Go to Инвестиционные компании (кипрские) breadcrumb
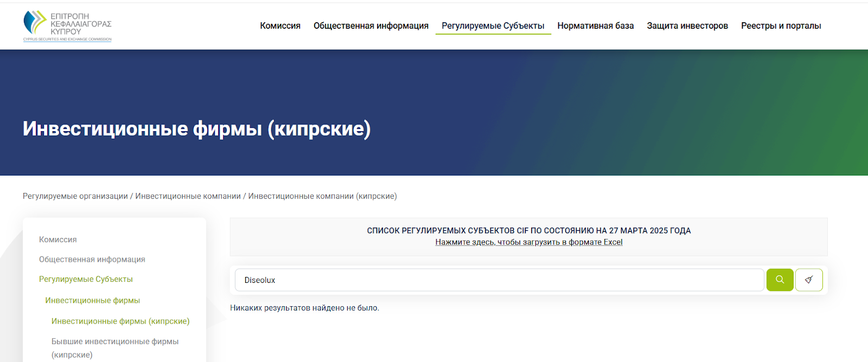 pyautogui.click(x=323, y=196)
